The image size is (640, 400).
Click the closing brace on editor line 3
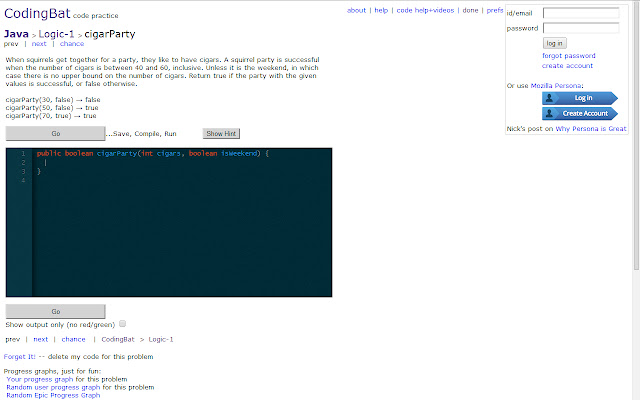click(x=39, y=171)
